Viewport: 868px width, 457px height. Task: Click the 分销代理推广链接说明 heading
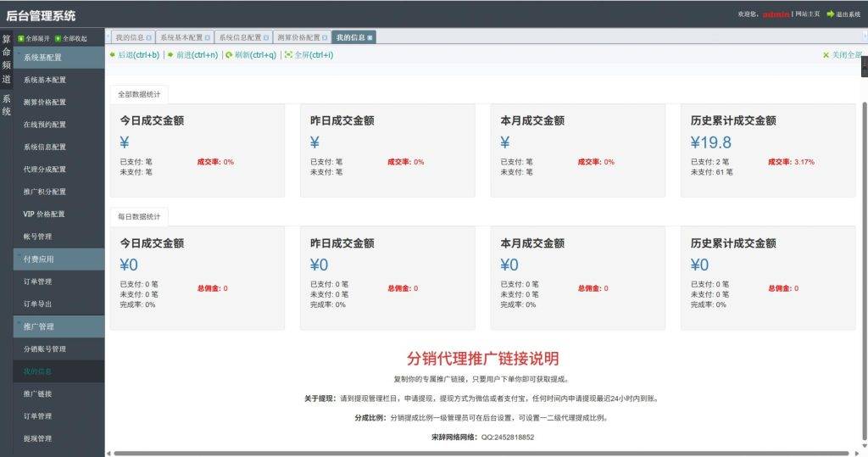point(482,359)
